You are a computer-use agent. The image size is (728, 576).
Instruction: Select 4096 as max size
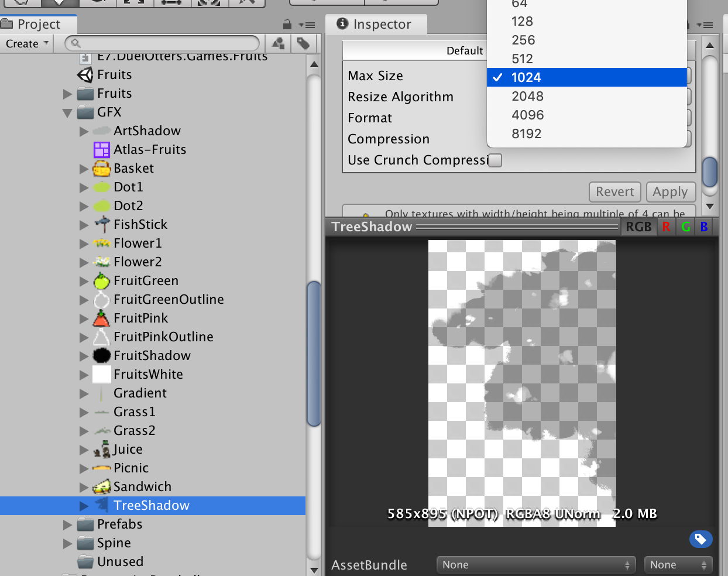pos(587,115)
